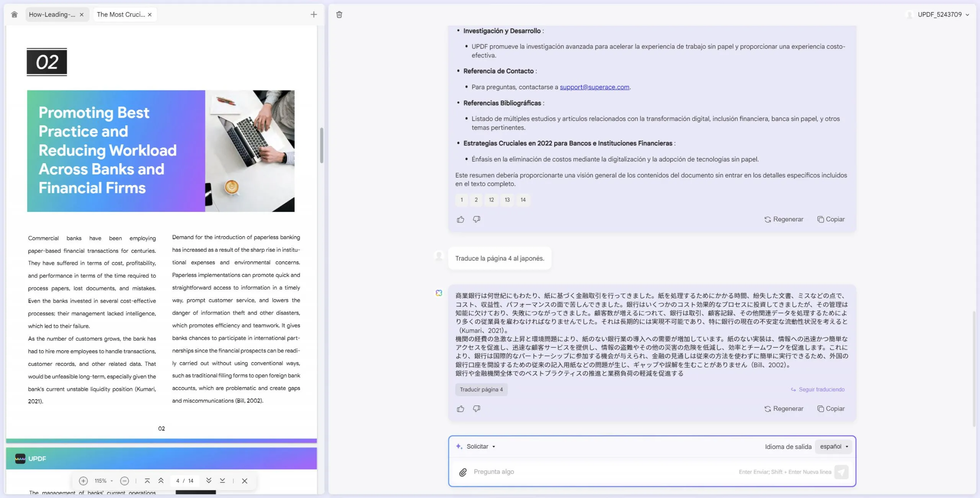Open the 115% zoom level dropdown
This screenshot has height=498, width=980.
point(104,481)
